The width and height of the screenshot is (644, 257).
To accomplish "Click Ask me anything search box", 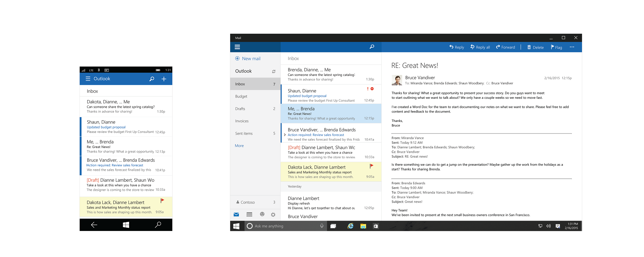I will 286,226.
